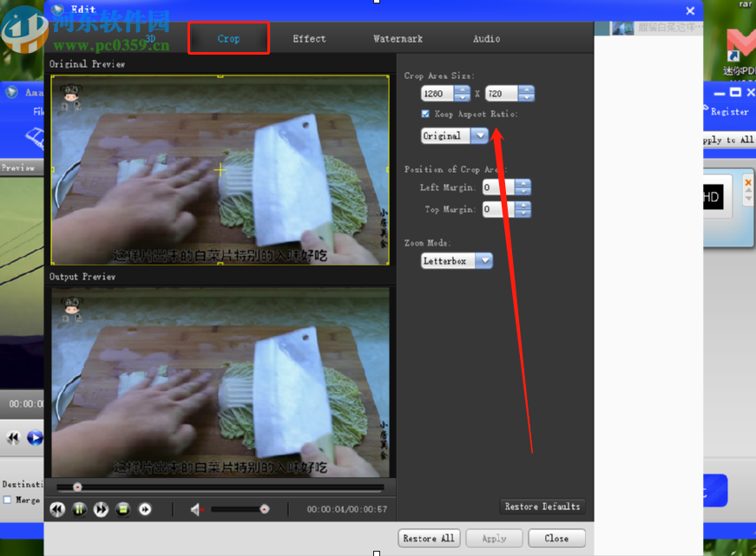Viewport: 756px width, 556px height.
Task: Click the orange X remove icon beside HD
Action: point(748,183)
